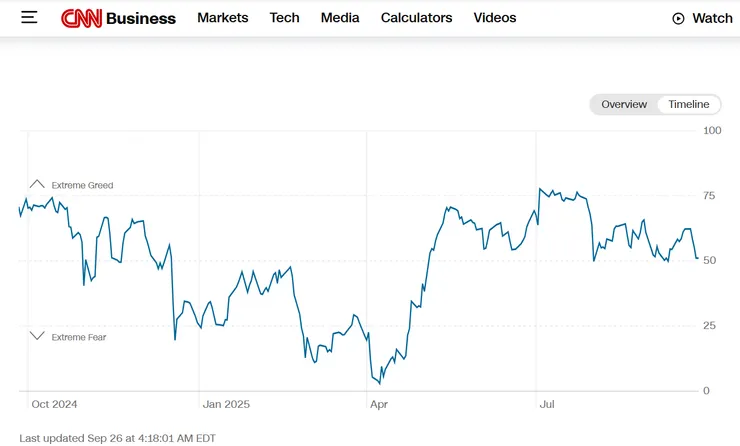Viewport: 740px width, 446px height.
Task: Go to the Media section
Action: (x=340, y=18)
